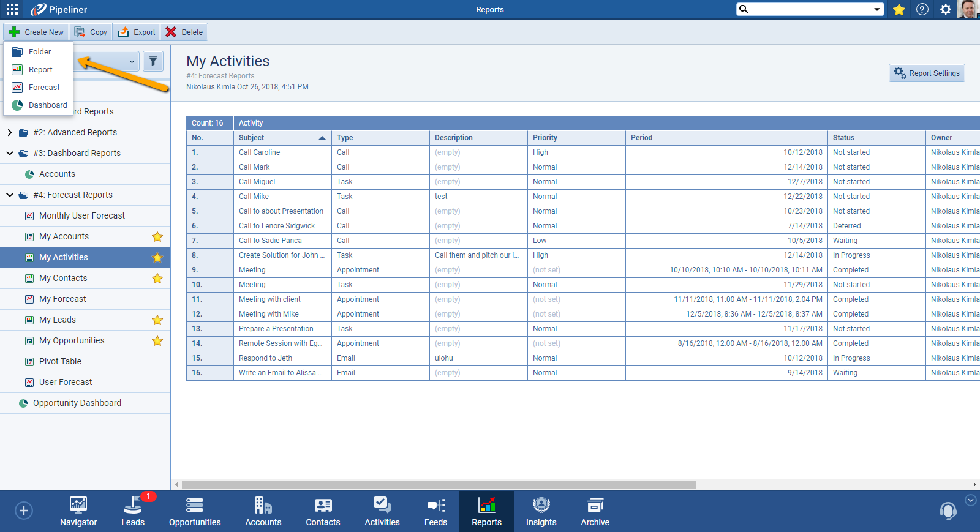The width and height of the screenshot is (980, 532).
Task: Toggle favorite star for My Leads
Action: coord(157,320)
